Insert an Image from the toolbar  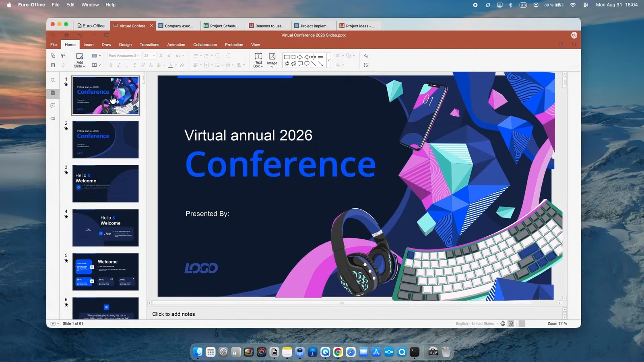point(272,60)
